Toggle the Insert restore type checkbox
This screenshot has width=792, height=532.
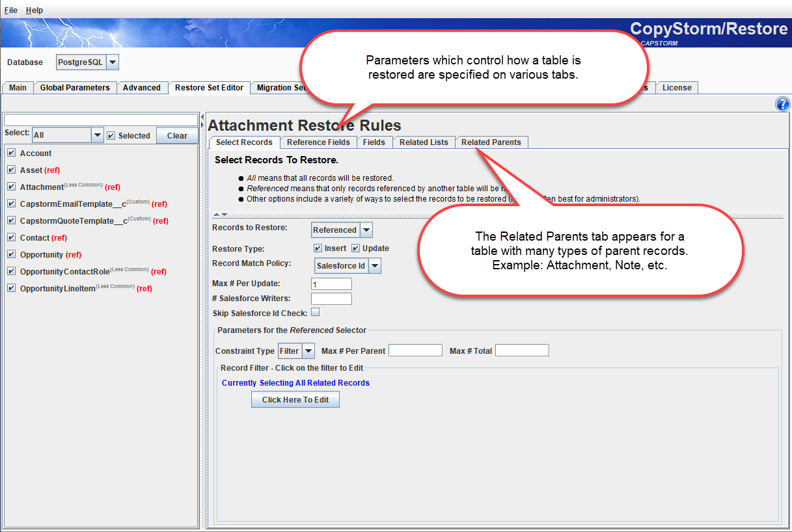click(x=318, y=248)
